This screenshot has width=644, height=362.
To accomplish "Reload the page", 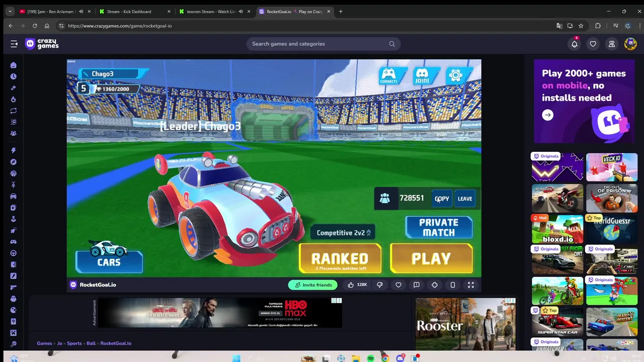I will click(35, 26).
